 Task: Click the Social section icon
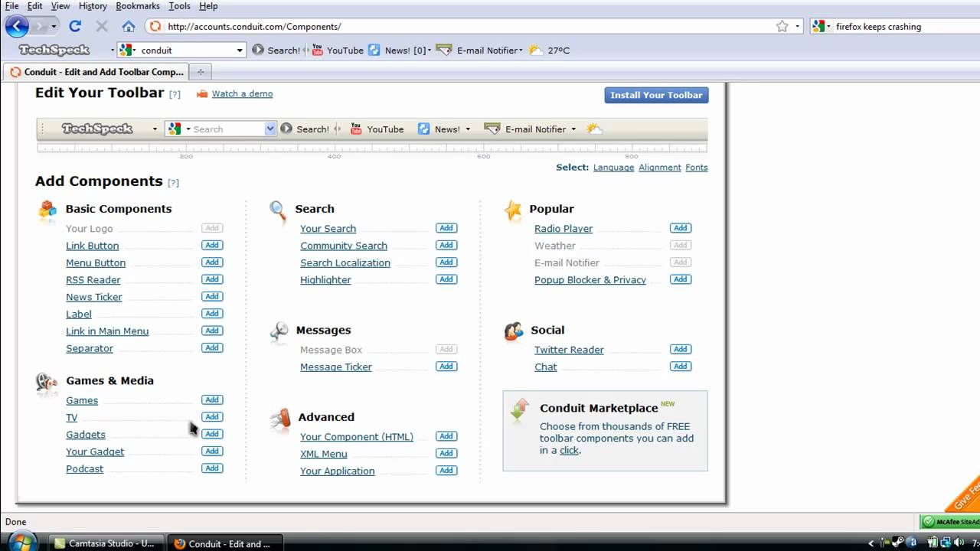pos(514,331)
